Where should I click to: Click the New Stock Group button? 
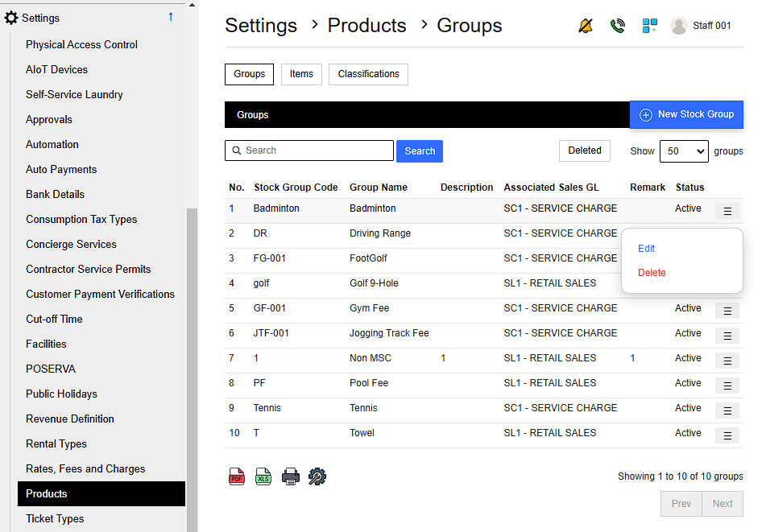(x=686, y=115)
